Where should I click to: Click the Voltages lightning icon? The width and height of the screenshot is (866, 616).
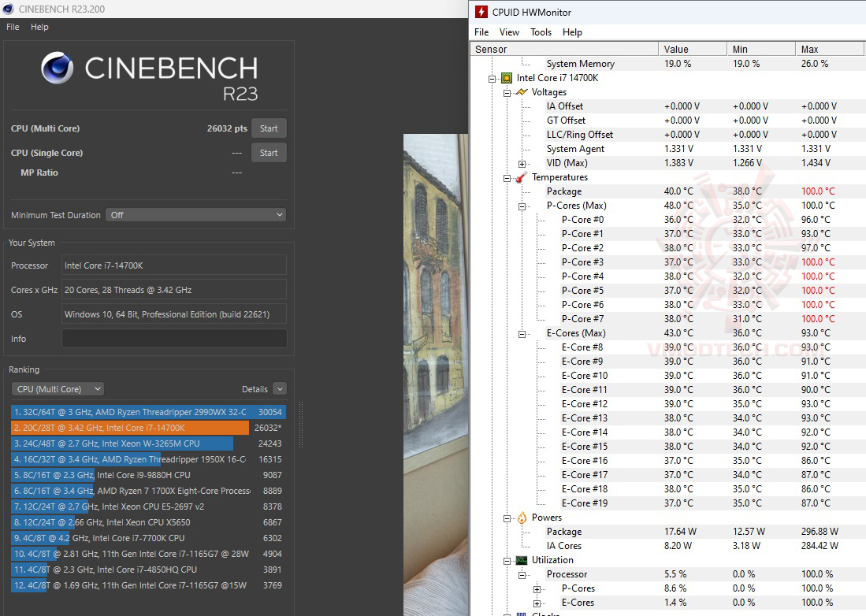522,92
